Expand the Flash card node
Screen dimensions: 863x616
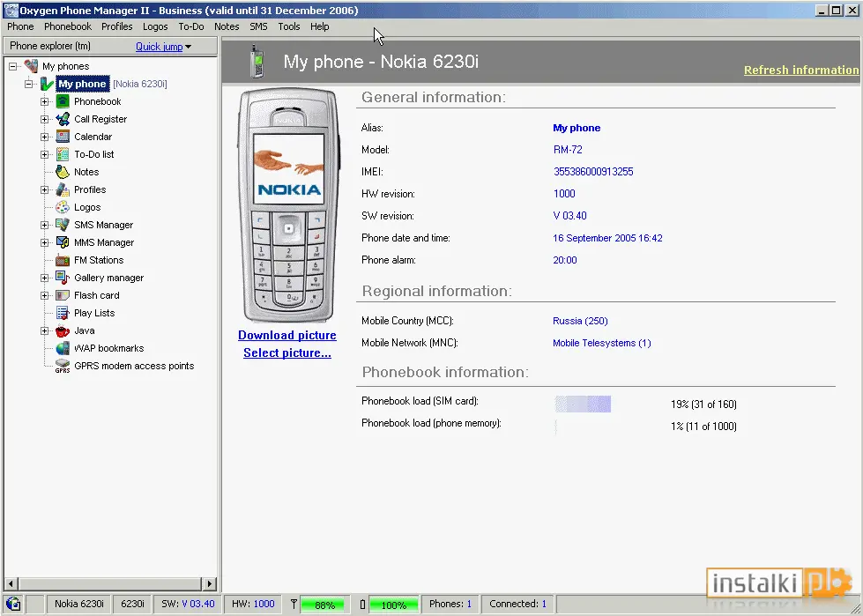(x=45, y=295)
